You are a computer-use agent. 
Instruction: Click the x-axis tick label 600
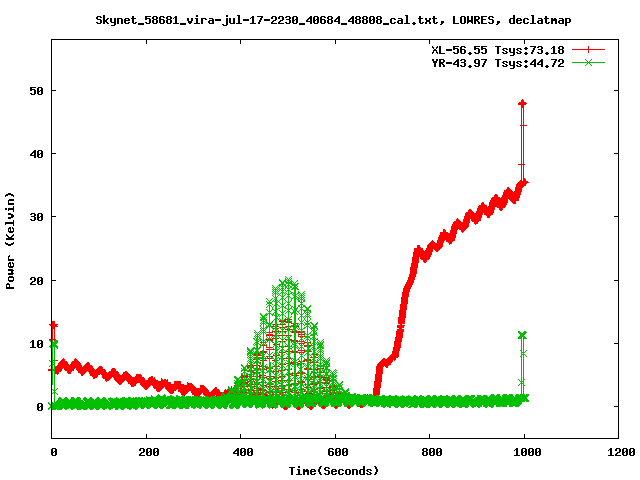pos(338,452)
